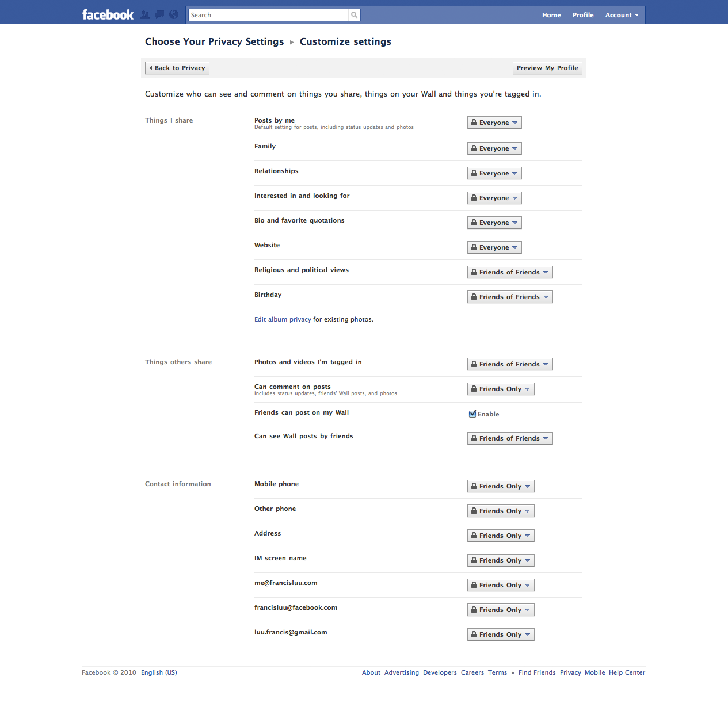Open the Website privacy dropdown

tap(494, 247)
